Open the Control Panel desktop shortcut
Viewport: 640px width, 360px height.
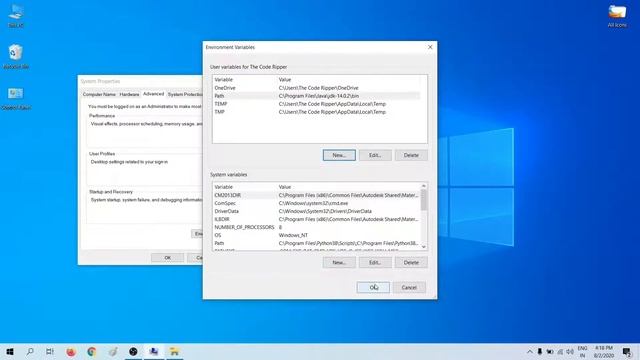pyautogui.click(x=16, y=98)
